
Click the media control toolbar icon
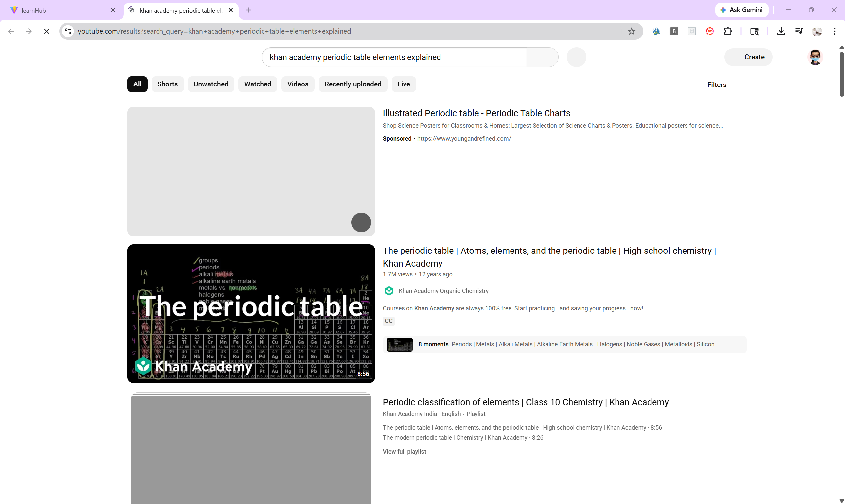point(799,31)
